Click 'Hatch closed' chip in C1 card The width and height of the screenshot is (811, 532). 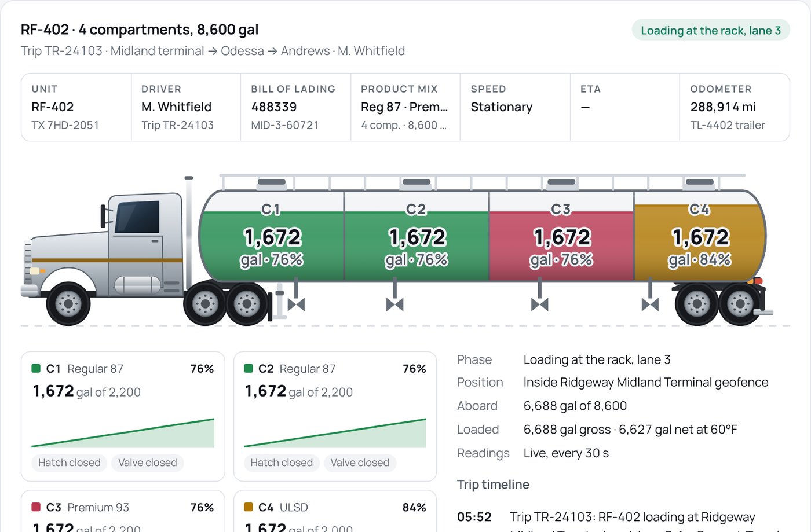tap(70, 463)
